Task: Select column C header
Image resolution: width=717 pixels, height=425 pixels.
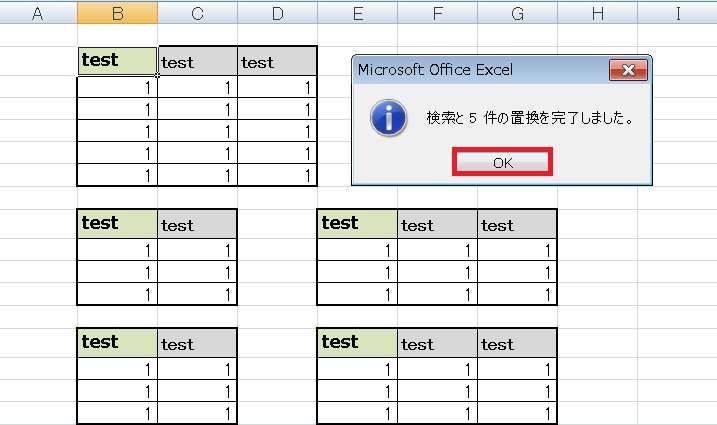Action: pos(197,13)
